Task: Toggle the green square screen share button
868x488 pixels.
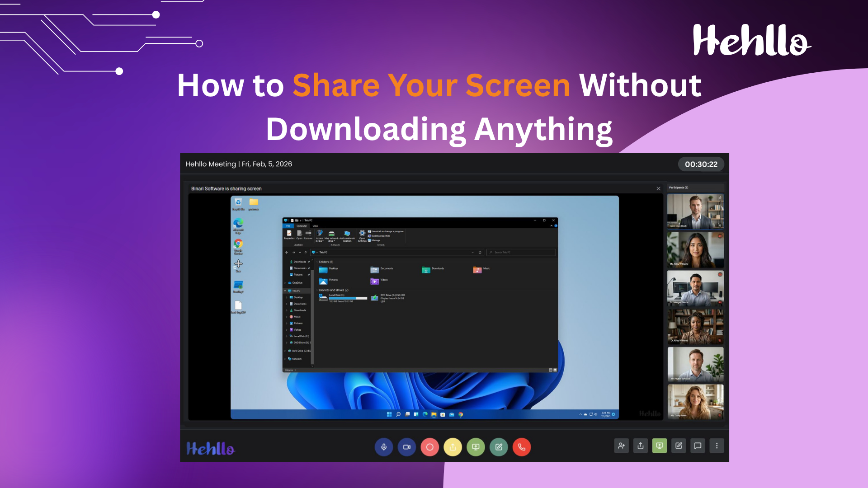Action: (x=660, y=446)
